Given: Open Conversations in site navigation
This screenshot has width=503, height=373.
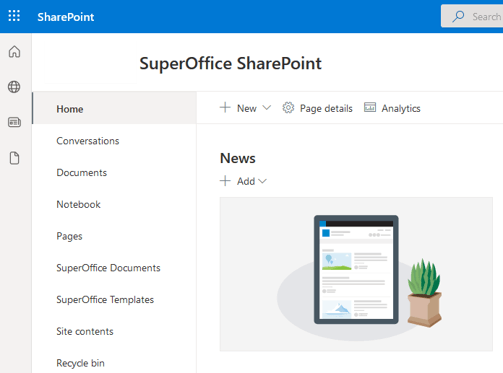Looking at the screenshot, I should [88, 141].
